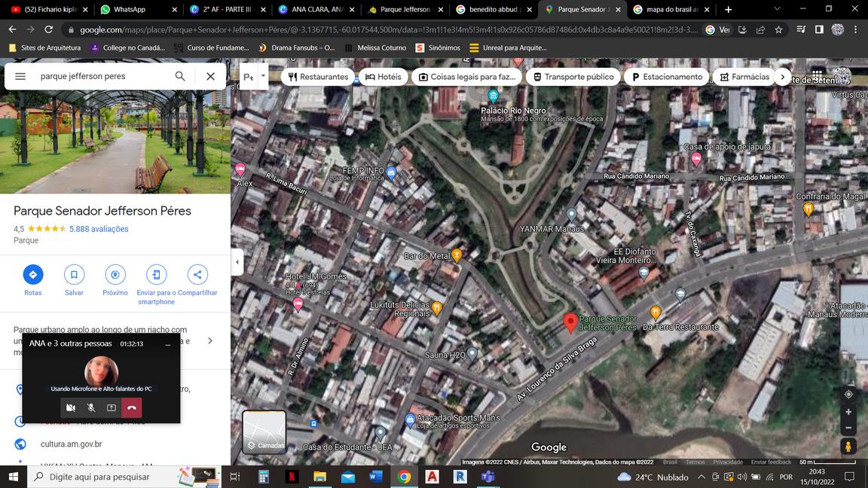Click the Próximo nearby icon
The width and height of the screenshot is (868, 488).
pos(115,274)
